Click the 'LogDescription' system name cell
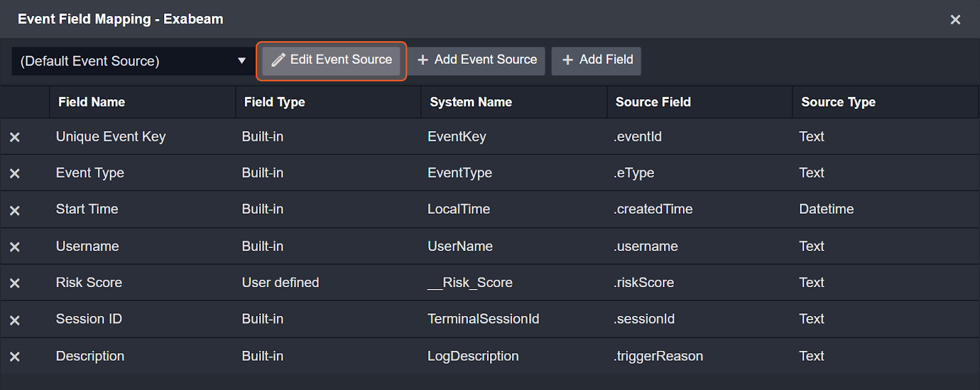This screenshot has height=390, width=980. (x=473, y=356)
